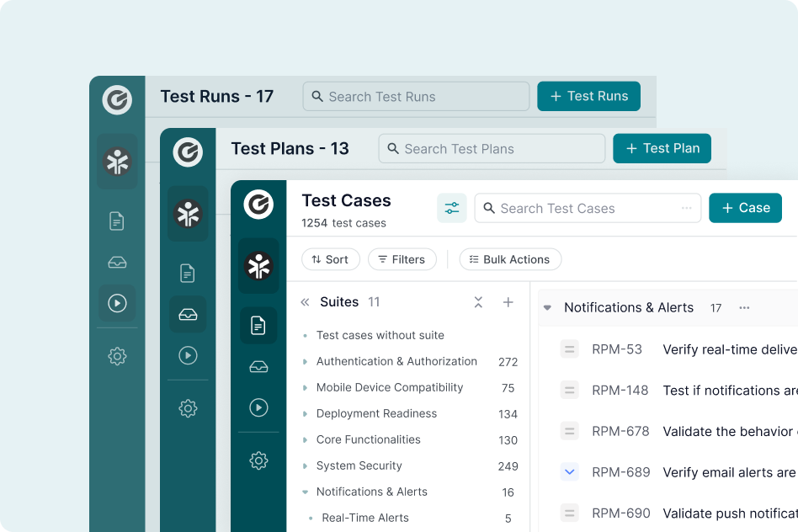This screenshot has width=798, height=532.
Task: Open settings gear in Test Plans sidebar
Action: coord(188,407)
